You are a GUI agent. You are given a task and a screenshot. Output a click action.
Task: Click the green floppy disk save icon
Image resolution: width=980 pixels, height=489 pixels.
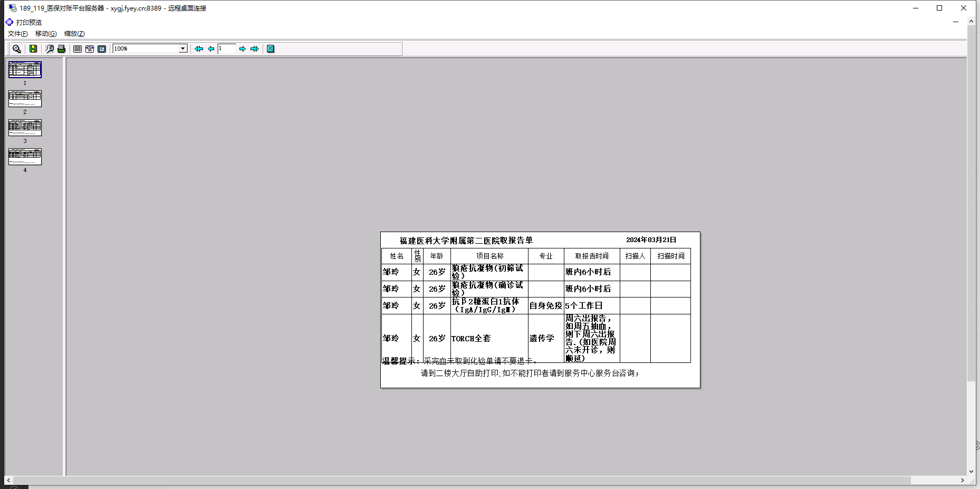point(33,49)
